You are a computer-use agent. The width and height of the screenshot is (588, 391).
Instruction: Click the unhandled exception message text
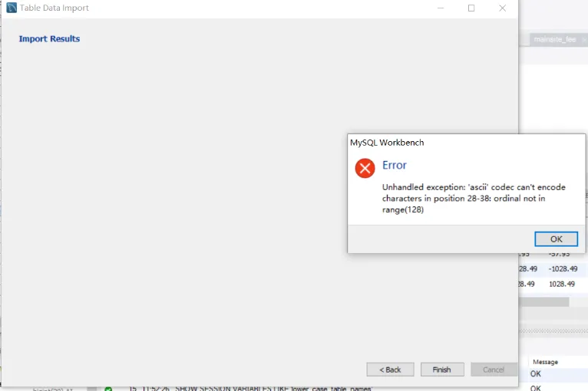474,198
